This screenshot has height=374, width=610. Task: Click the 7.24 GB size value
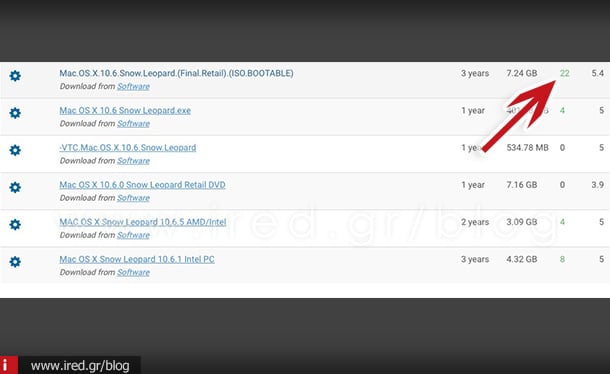pyautogui.click(x=522, y=73)
